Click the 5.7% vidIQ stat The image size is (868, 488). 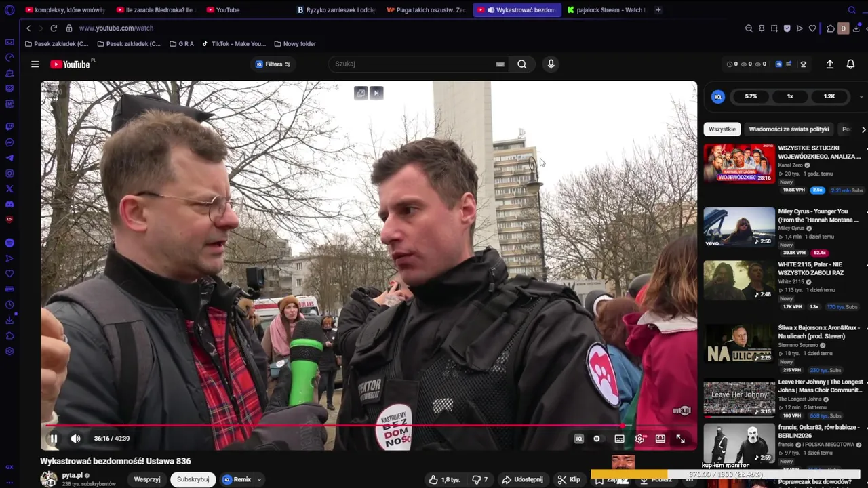751,96
